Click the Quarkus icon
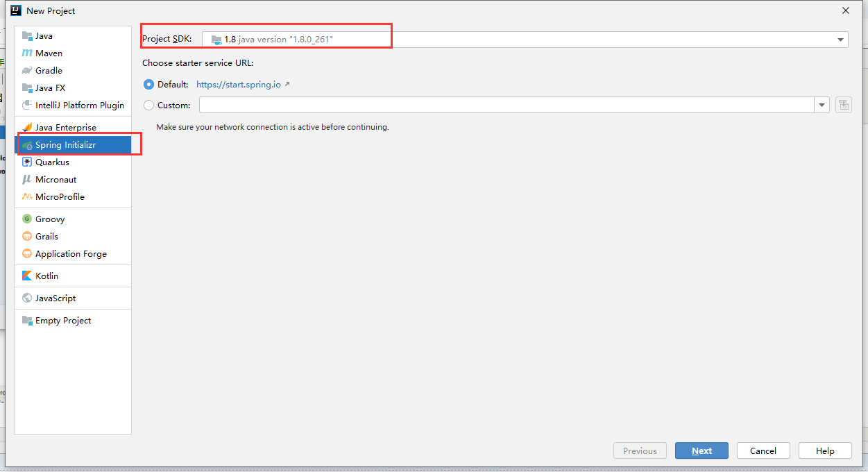The image size is (868, 472). coord(27,162)
